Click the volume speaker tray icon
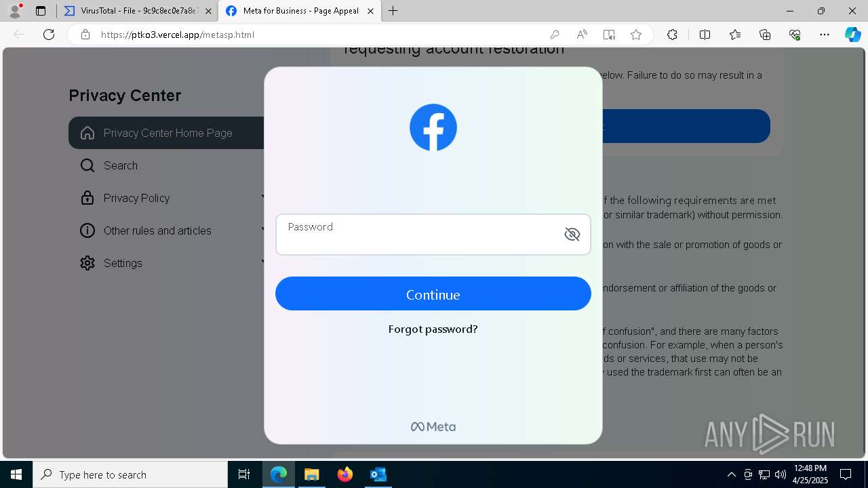The width and height of the screenshot is (868, 488). 780,474
